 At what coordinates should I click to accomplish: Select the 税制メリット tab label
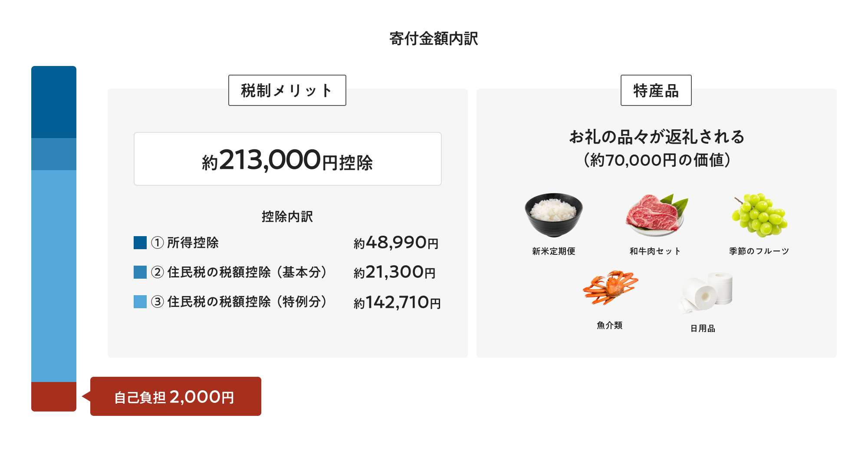coord(287,90)
